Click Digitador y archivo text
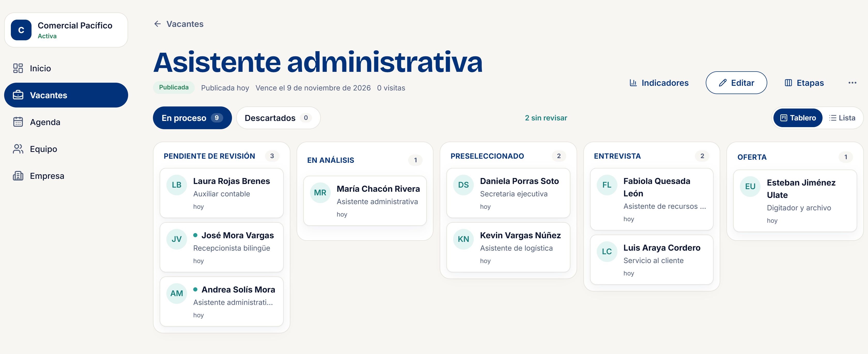This screenshot has height=354, width=868. pos(799,208)
